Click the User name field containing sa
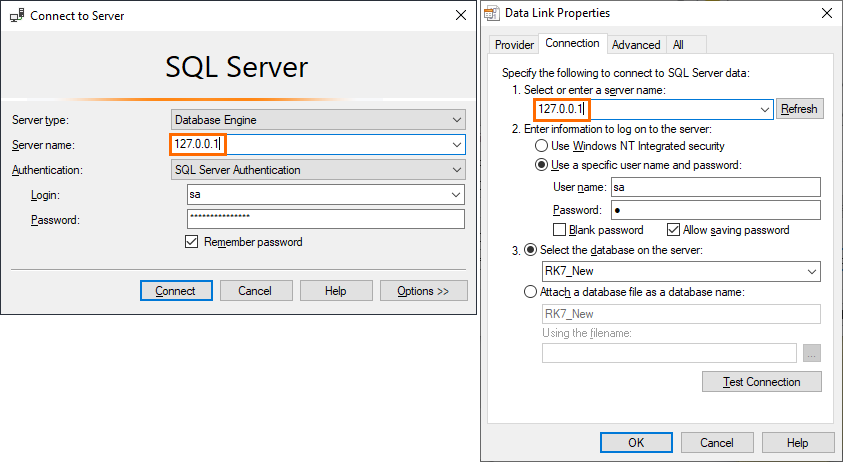Image resolution: width=844 pixels, height=463 pixels. tap(716, 187)
